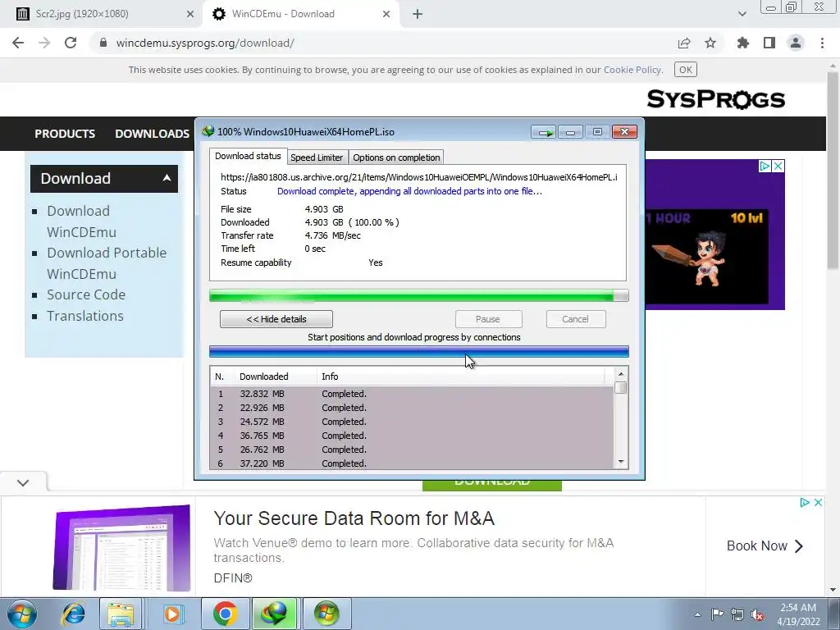Open File Explorer from taskbar
This screenshot has height=630, width=840.
point(121,614)
